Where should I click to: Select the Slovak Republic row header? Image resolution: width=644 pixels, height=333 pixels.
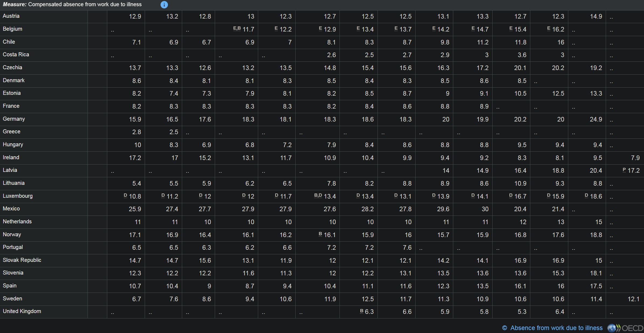coord(22,260)
